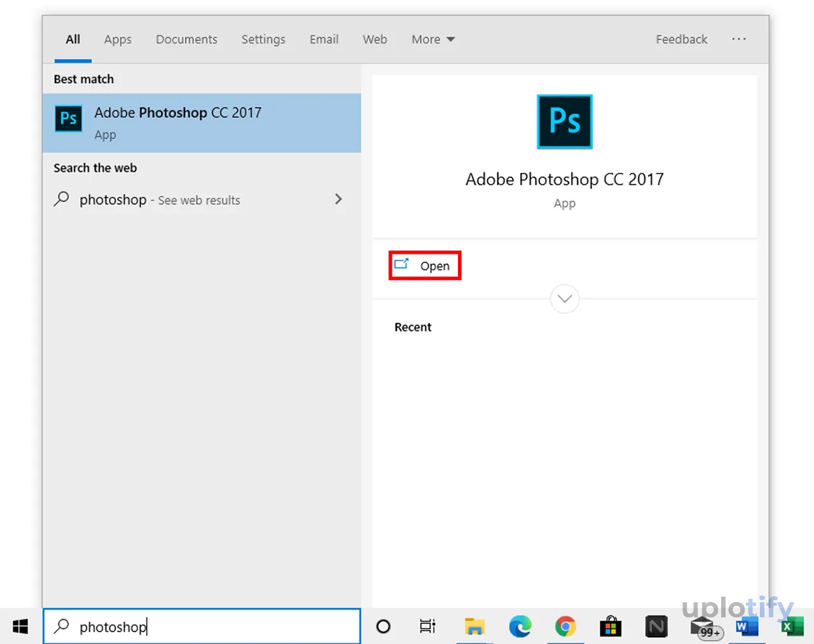Click the small Ps icon in Best match
The height and width of the screenshot is (644, 814).
pyautogui.click(x=69, y=118)
